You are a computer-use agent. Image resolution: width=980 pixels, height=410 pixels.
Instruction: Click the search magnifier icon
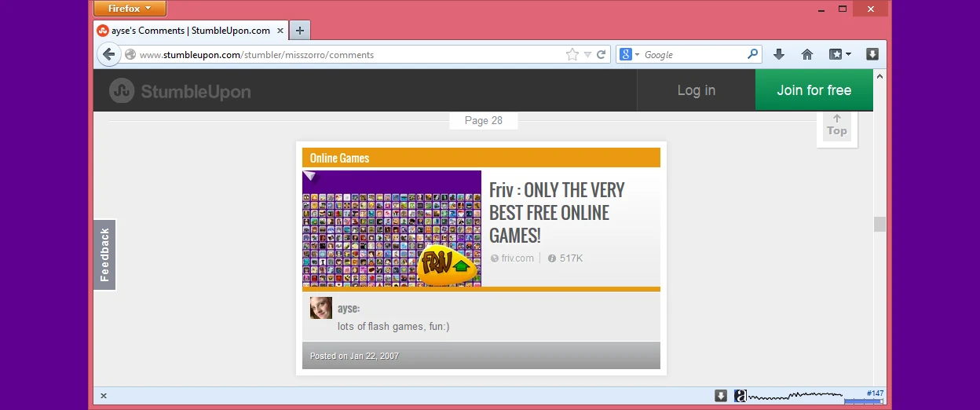753,54
